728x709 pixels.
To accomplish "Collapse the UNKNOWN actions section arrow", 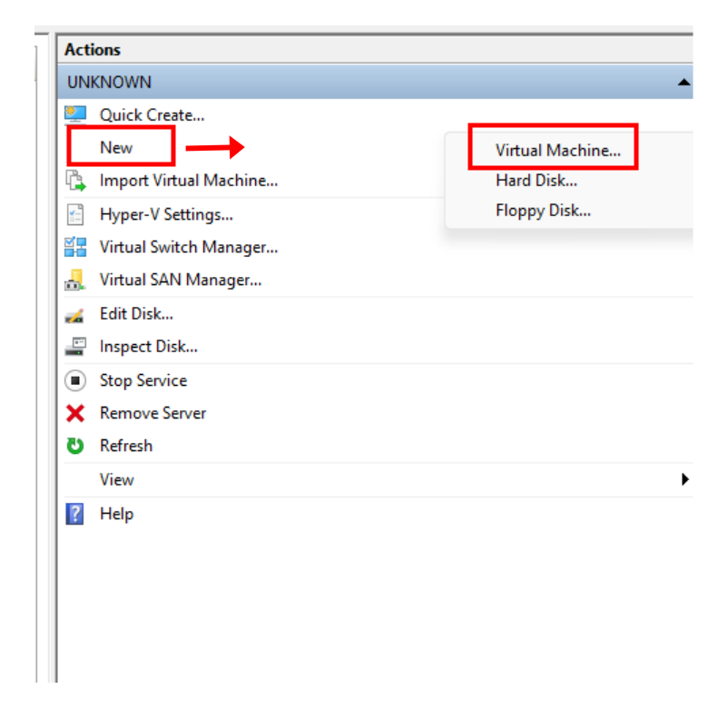I will point(683,83).
